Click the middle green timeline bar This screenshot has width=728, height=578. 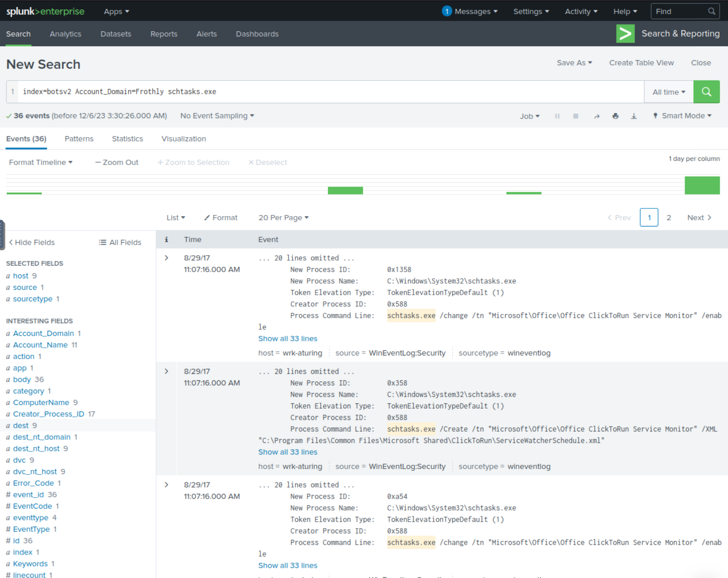coord(345,190)
